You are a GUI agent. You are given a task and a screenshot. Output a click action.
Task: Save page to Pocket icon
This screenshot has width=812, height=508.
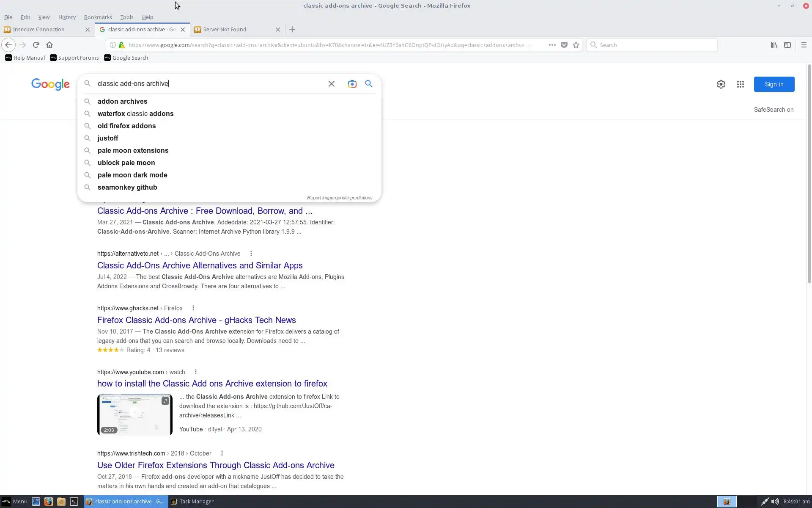pyautogui.click(x=564, y=45)
